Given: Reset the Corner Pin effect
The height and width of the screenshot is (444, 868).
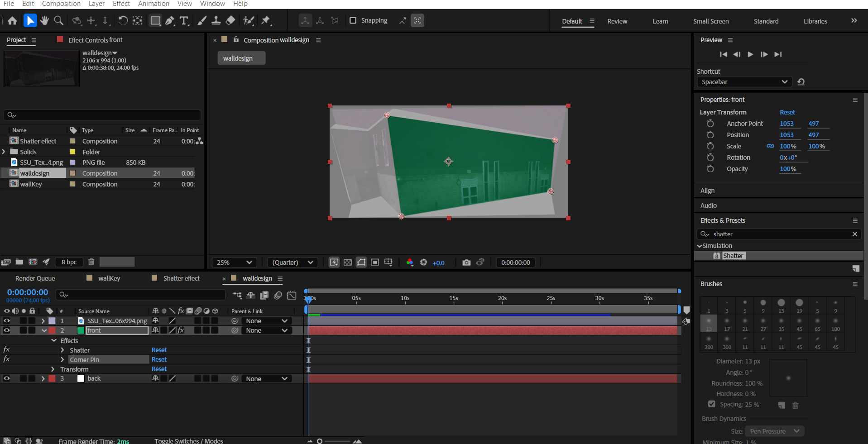Looking at the screenshot, I should [x=159, y=359].
